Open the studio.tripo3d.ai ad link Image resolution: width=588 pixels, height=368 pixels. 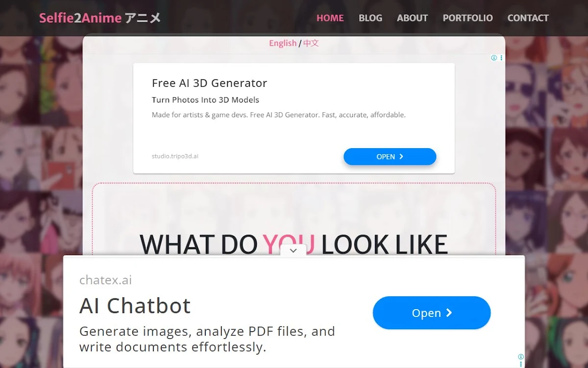click(175, 156)
